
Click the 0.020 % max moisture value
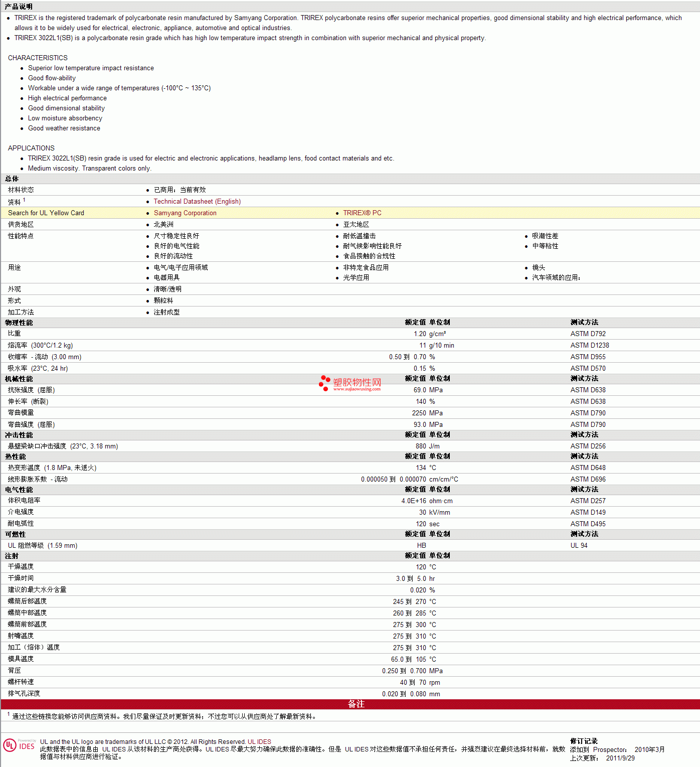(423, 590)
